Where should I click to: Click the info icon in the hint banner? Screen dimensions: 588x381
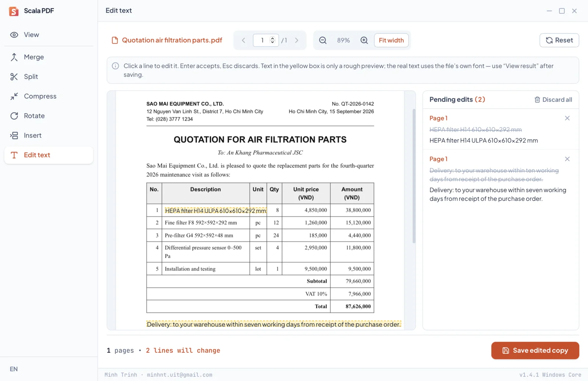(115, 66)
